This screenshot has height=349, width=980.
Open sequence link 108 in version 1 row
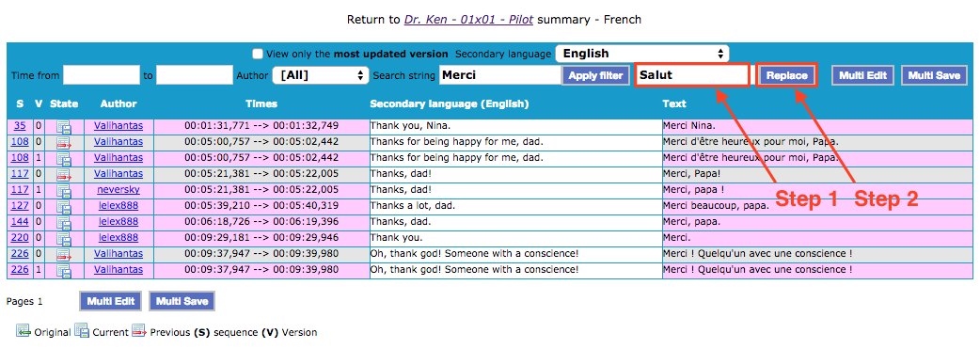point(20,158)
